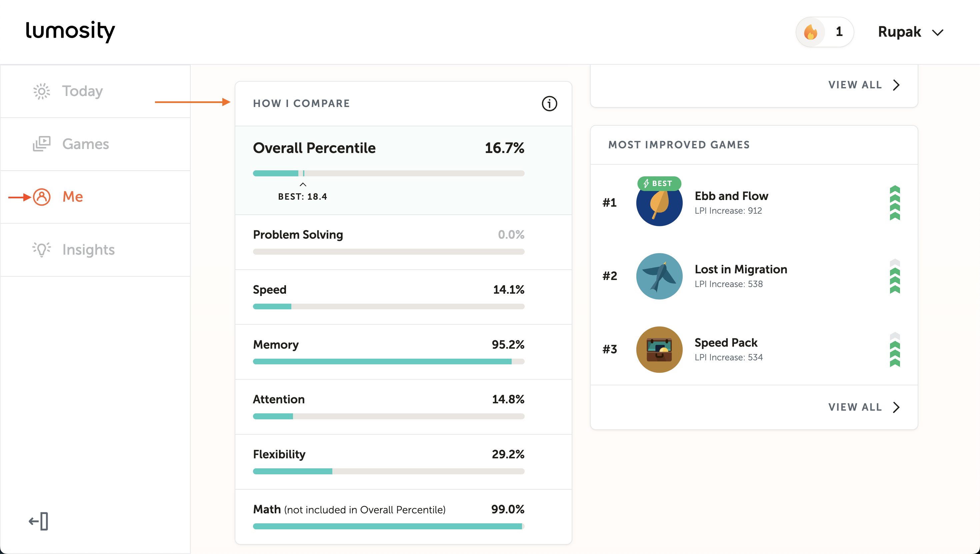Click the Ebb and Flow game icon
The width and height of the screenshot is (980, 554).
click(x=659, y=203)
